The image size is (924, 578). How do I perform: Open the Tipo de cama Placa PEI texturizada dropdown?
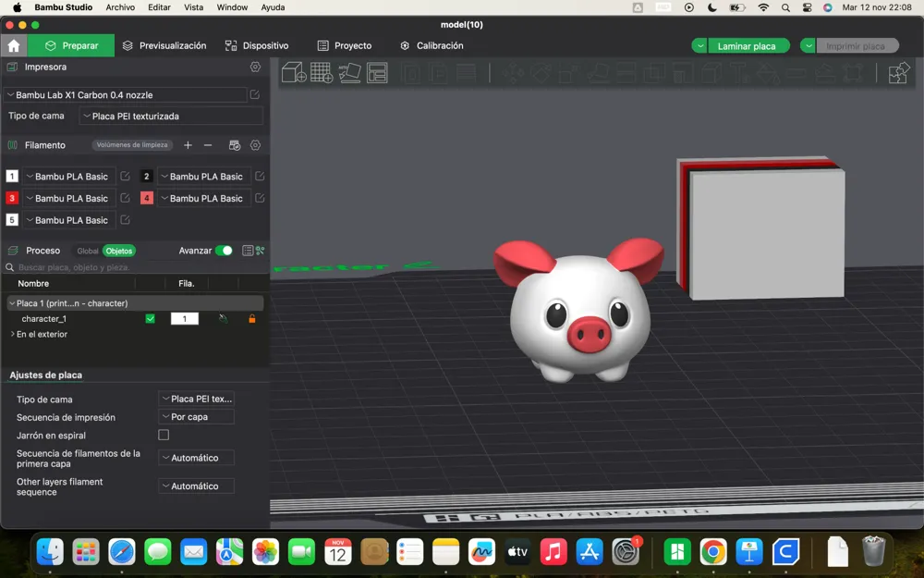pos(171,117)
